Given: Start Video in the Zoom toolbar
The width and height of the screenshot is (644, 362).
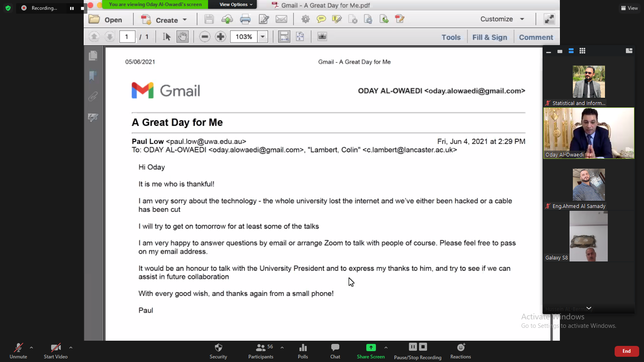Looking at the screenshot, I should (56, 350).
